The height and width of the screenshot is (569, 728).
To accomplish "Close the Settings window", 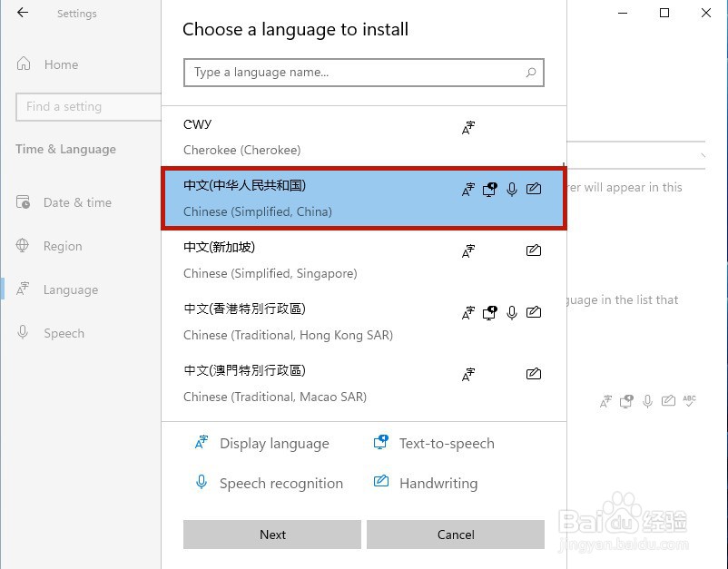I will click(x=706, y=13).
